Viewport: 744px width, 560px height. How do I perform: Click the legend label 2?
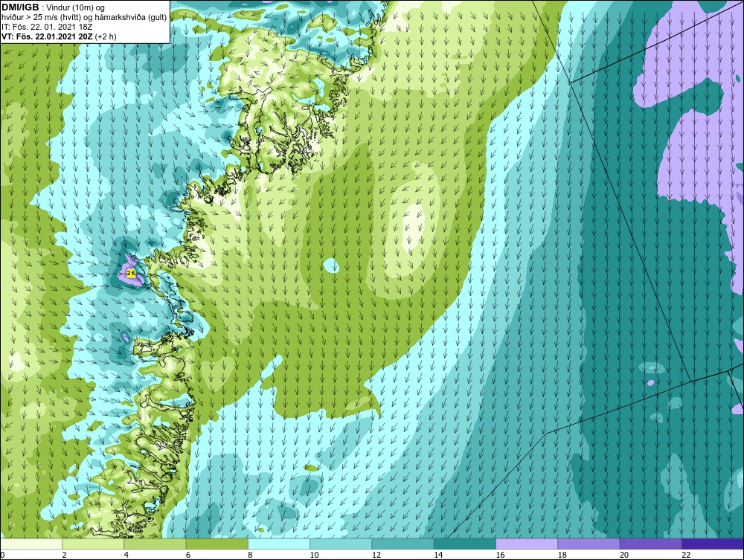point(64,555)
